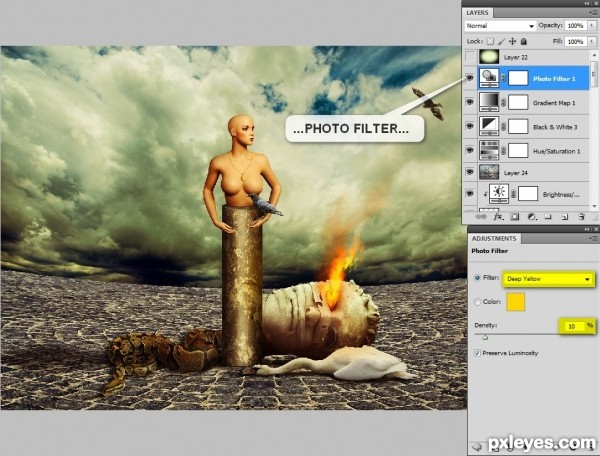This screenshot has width=600, height=456.
Task: Click the Density percentage field
Action: tap(573, 326)
